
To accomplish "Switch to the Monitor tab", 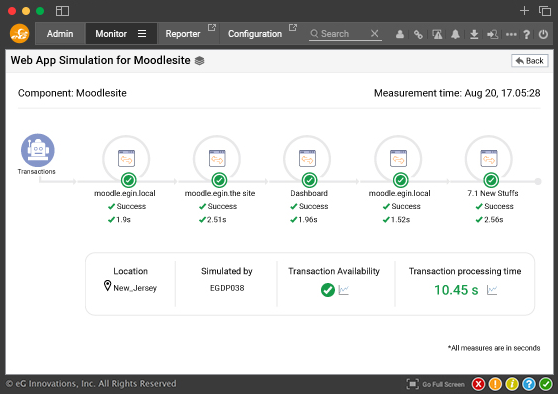I will pyautogui.click(x=111, y=34).
